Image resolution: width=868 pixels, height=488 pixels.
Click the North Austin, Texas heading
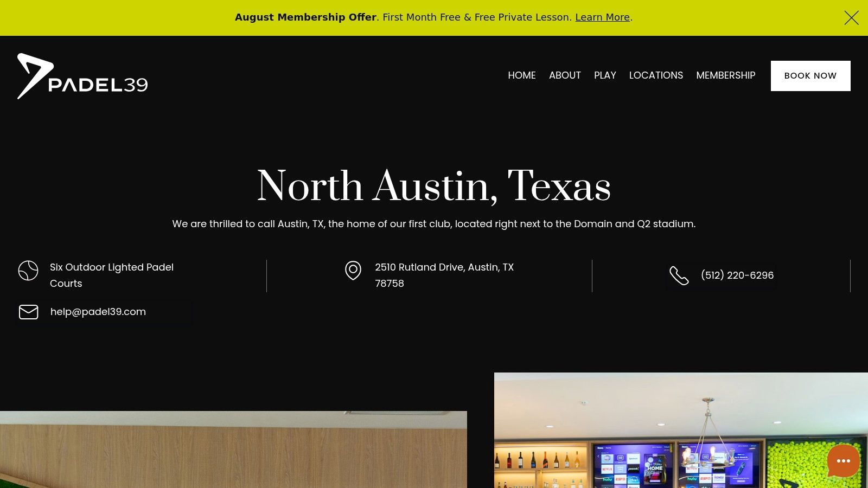coord(433,186)
